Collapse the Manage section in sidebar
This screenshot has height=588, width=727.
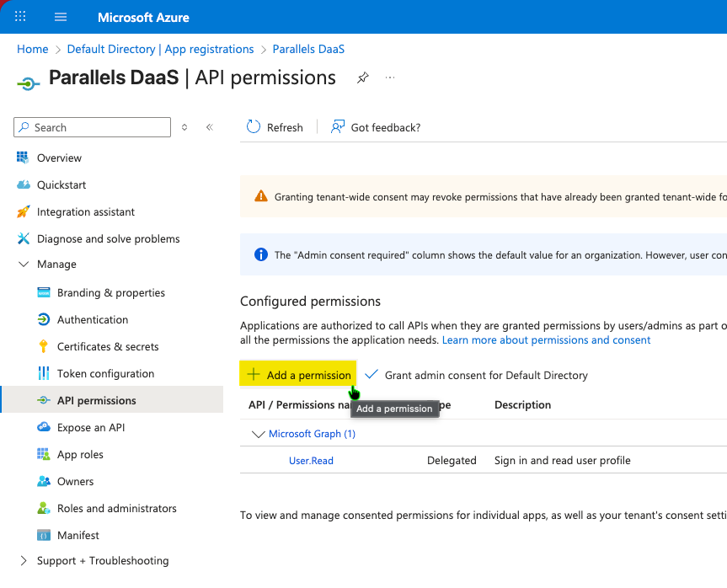(24, 265)
